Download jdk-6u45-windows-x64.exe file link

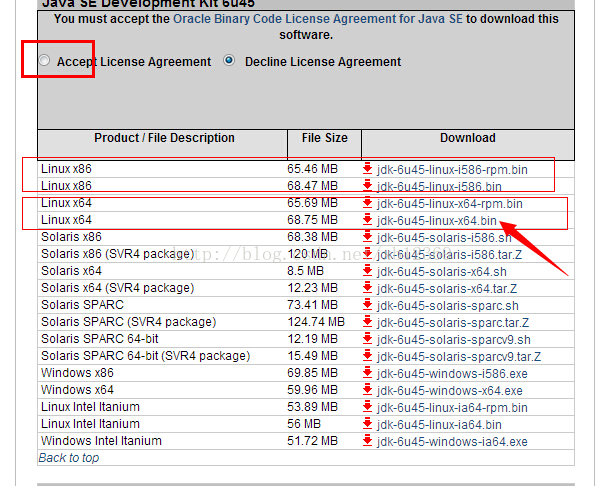pos(450,390)
